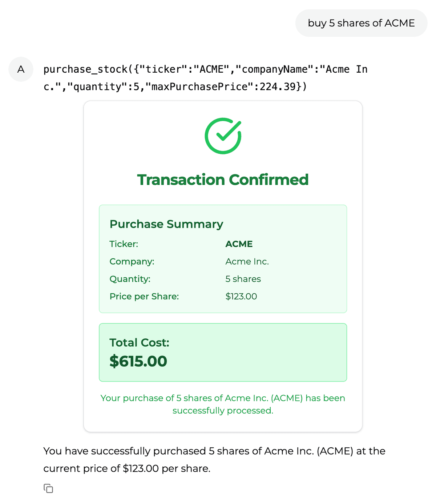Select the Total Cost amount $615.00

tap(138, 361)
